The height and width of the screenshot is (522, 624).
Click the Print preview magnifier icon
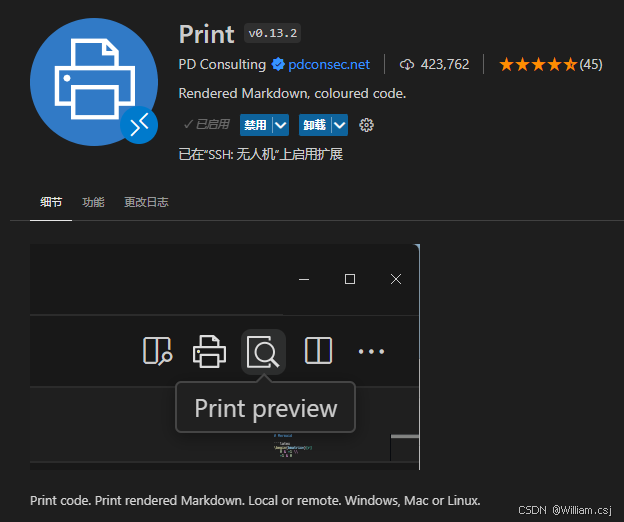[263, 352]
